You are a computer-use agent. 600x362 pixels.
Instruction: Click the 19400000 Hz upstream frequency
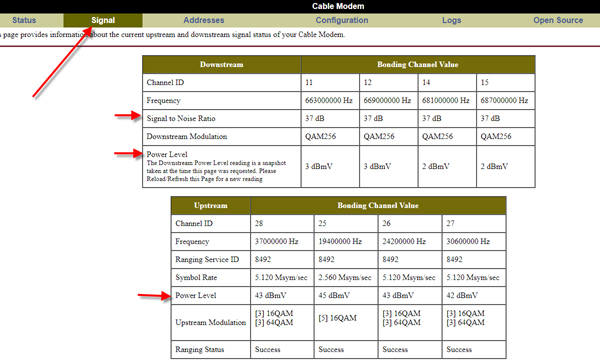tap(346, 241)
